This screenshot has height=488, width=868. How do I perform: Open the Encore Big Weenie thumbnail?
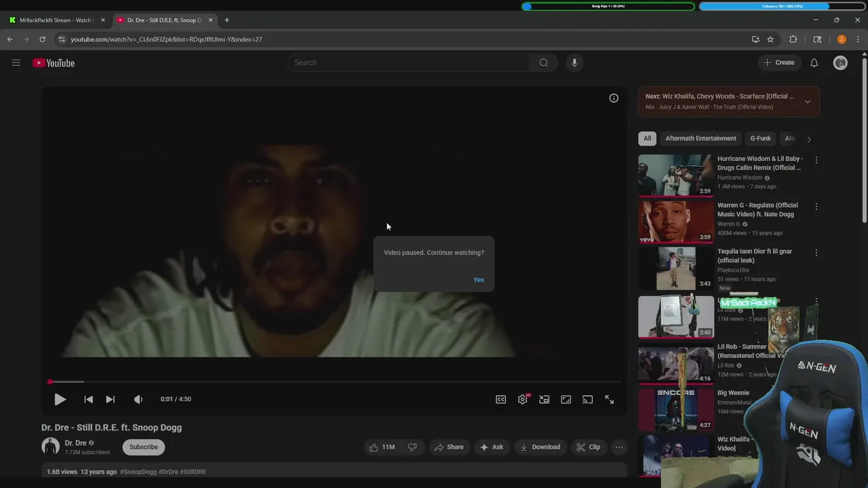click(x=675, y=410)
